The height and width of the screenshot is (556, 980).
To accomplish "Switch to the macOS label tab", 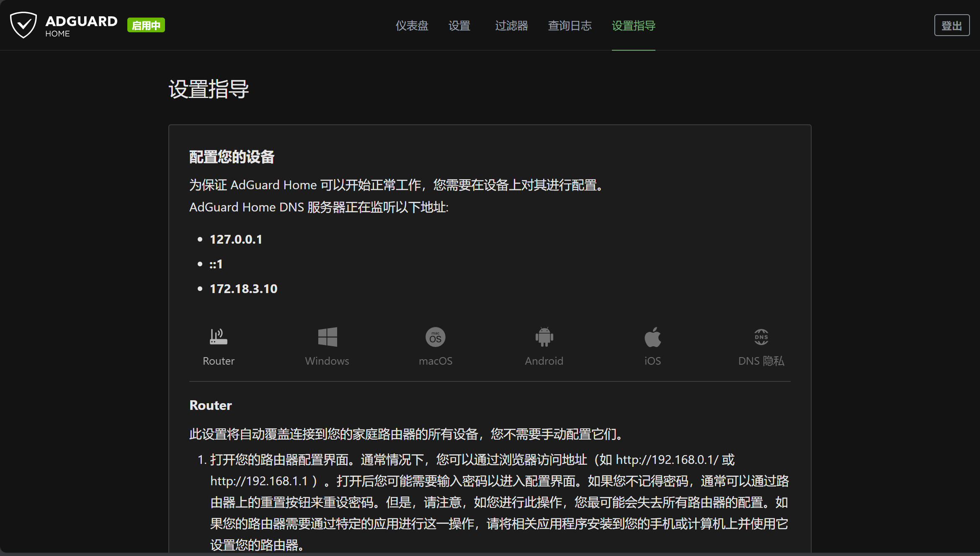I will pyautogui.click(x=436, y=361).
